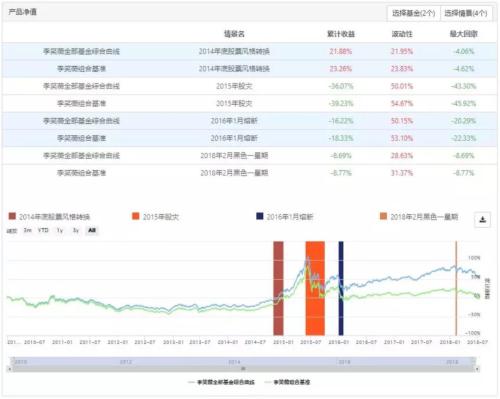Image resolution: width=500 pixels, height=399 pixels.
Task: Toggle 2016年1月熔断 navy legend swatch above chart
Action: (x=260, y=216)
